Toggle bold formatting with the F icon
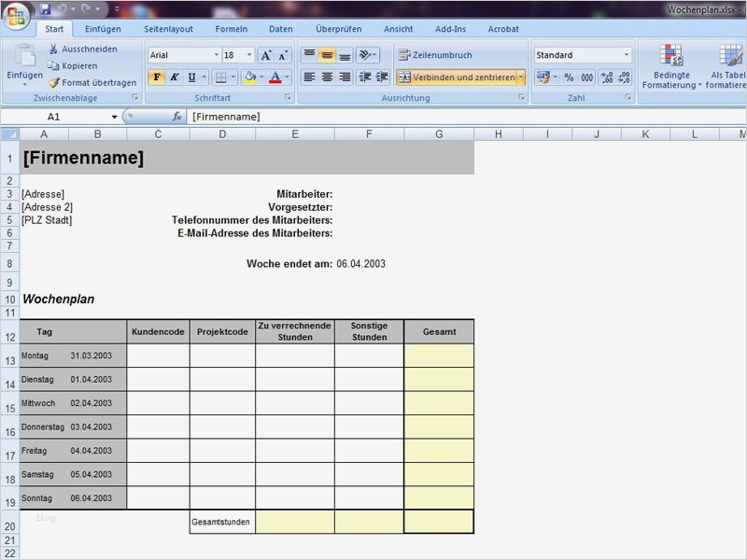The height and width of the screenshot is (560, 747). tap(158, 78)
